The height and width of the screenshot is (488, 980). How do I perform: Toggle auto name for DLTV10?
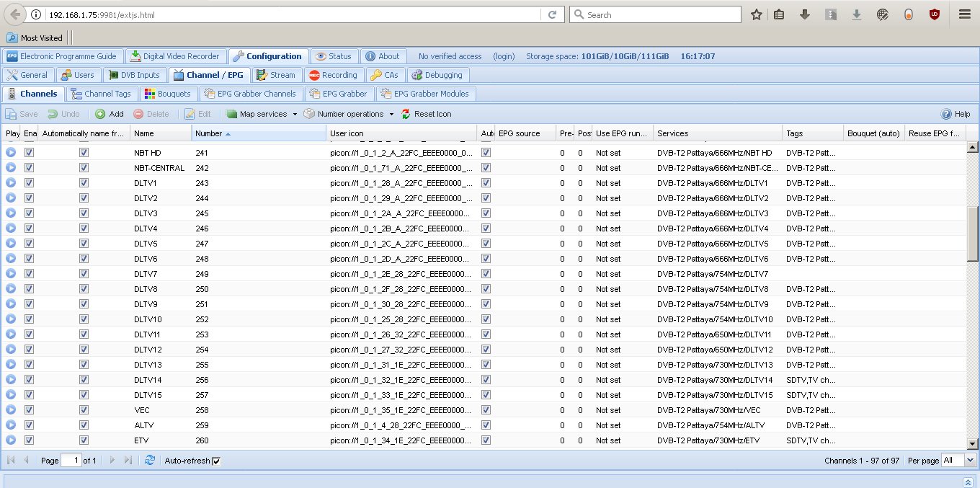[84, 319]
